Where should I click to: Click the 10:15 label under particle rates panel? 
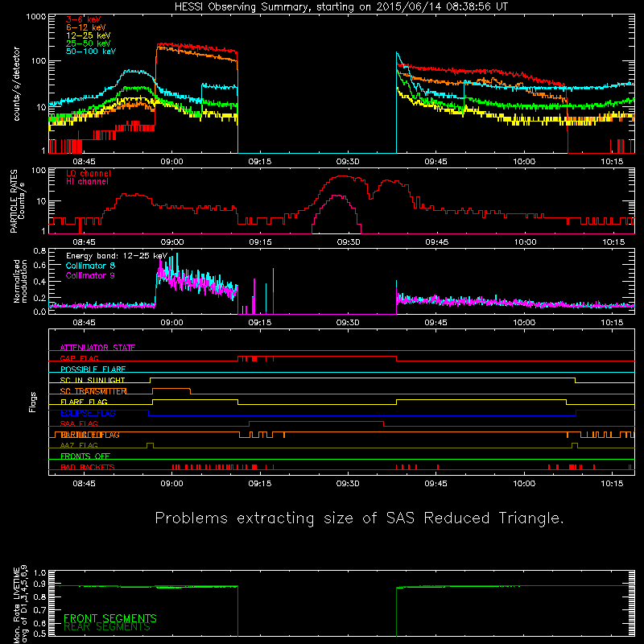click(613, 242)
